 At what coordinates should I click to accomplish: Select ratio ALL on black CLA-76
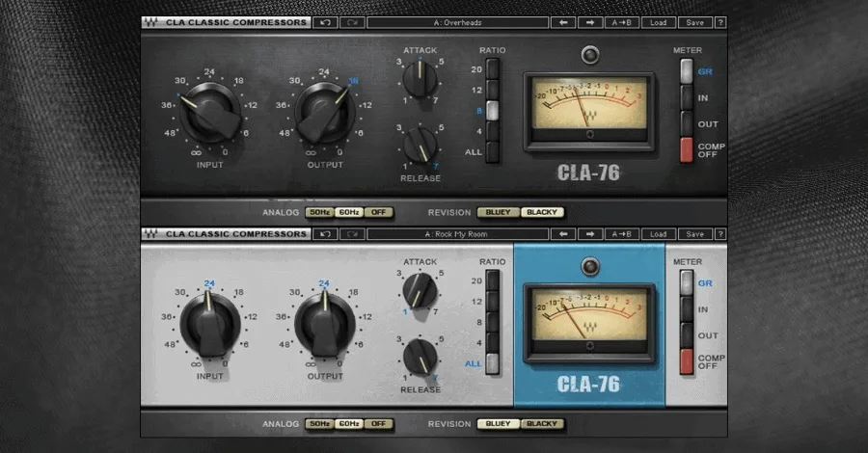[492, 151]
